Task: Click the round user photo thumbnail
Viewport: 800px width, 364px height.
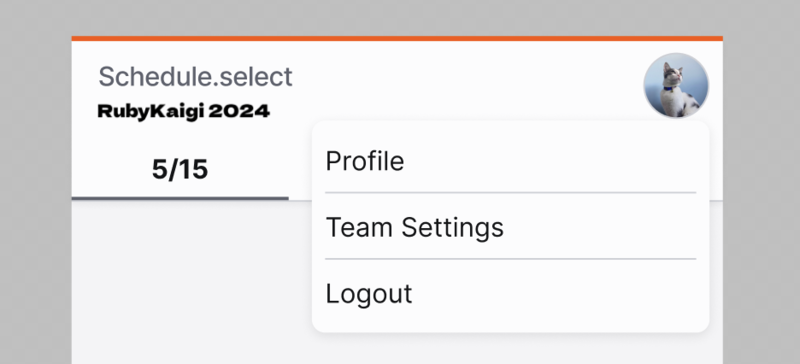Action: pos(676,85)
